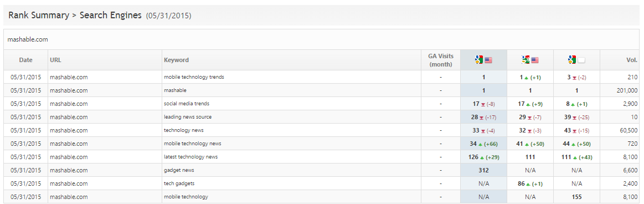Screen dimensions: 644x204
Task: Sort by the Keyword column header
Action: (x=176, y=60)
